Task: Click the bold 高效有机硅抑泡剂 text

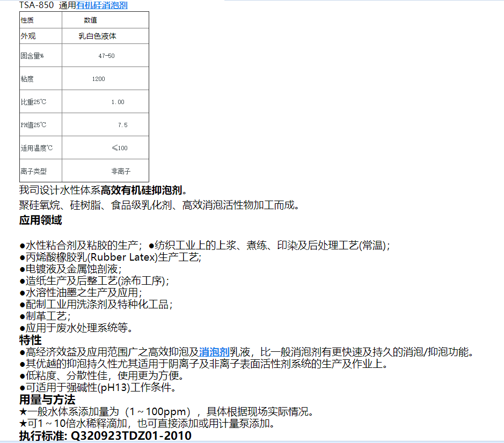Action: [142, 190]
